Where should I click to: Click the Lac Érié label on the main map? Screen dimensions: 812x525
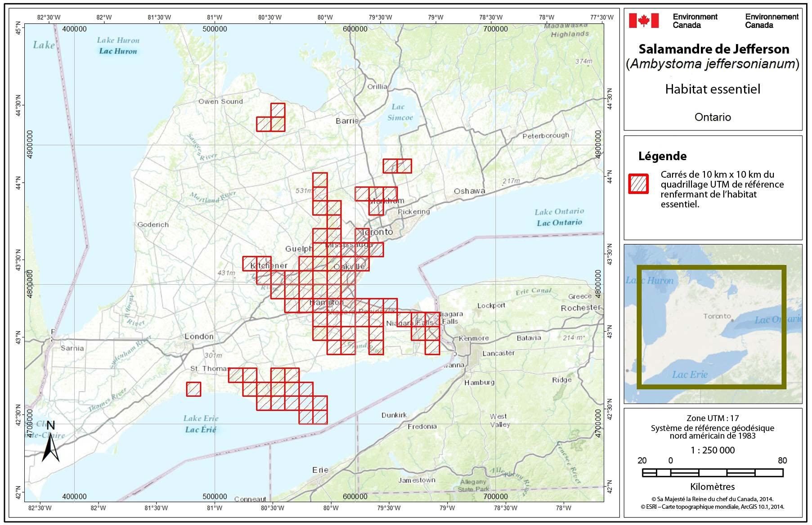click(201, 430)
